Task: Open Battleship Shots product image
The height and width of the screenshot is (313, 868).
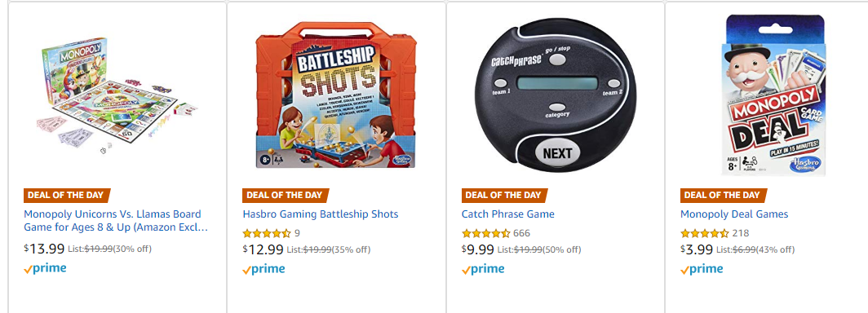Action: coord(336,95)
